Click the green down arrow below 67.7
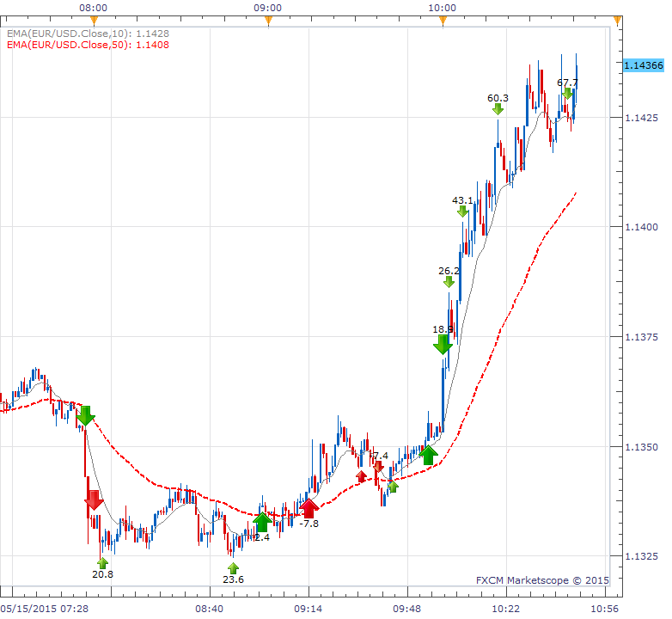Image resolution: width=672 pixels, height=619 pixels. pyautogui.click(x=567, y=94)
